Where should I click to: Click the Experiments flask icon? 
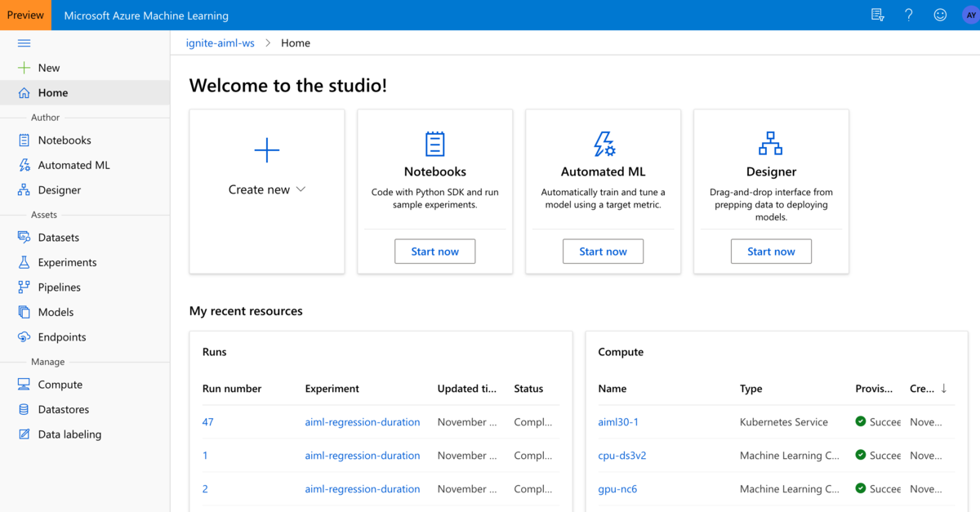coord(24,262)
